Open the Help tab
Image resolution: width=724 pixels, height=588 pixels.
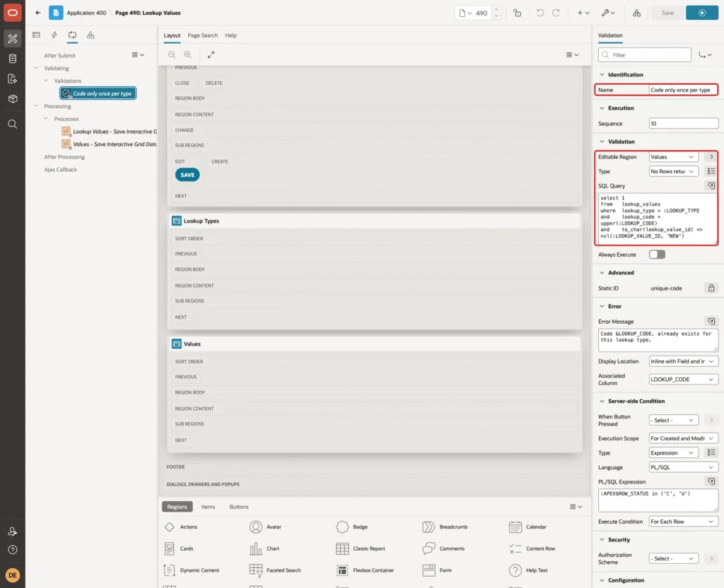pyautogui.click(x=231, y=35)
